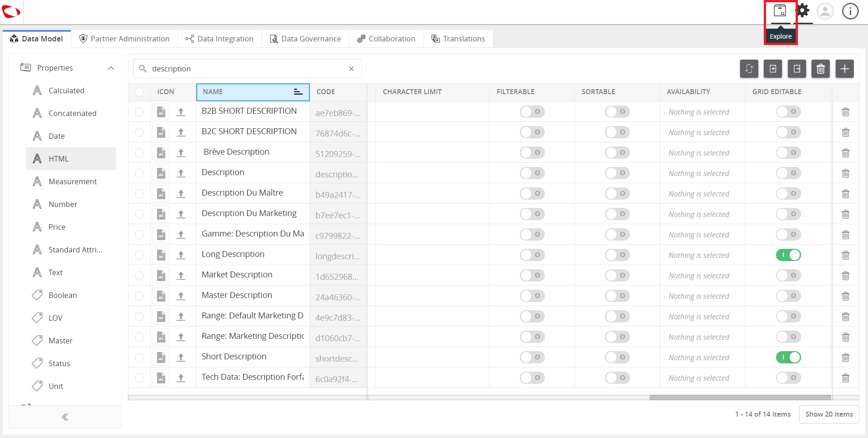
Task: Disable Grid Editable for Short Description
Action: coord(788,357)
